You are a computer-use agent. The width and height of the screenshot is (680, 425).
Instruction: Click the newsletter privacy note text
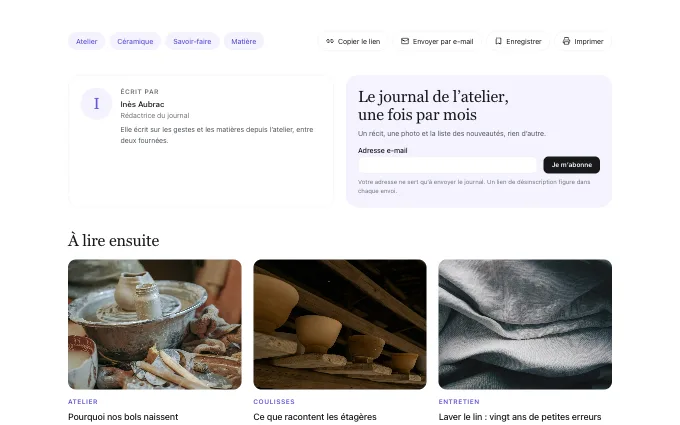(x=474, y=186)
